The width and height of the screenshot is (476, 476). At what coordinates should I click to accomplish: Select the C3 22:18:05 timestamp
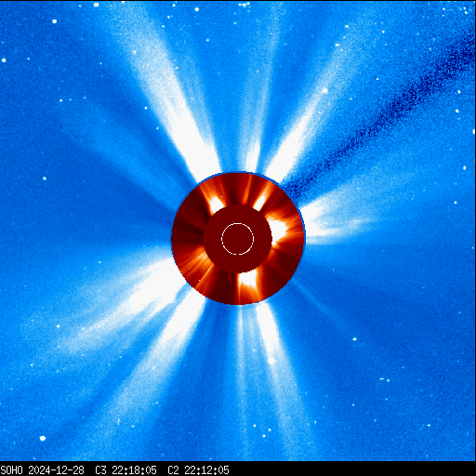pos(126,470)
